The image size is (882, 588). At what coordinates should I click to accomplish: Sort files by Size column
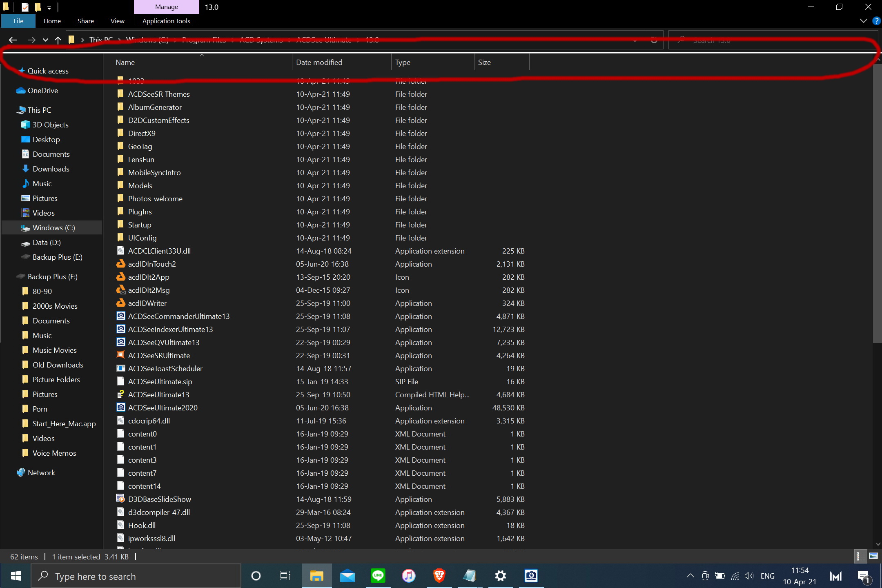(x=484, y=62)
